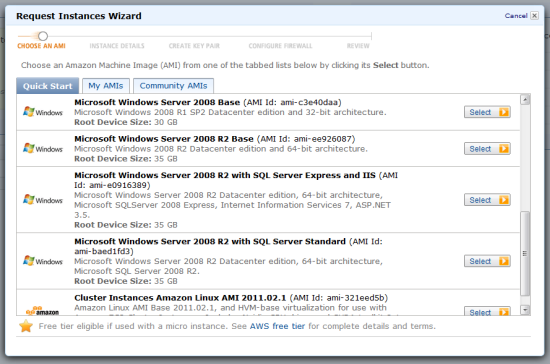The height and width of the screenshot is (364, 550).
Task: Open the AWS free tier link
Action: (x=277, y=326)
